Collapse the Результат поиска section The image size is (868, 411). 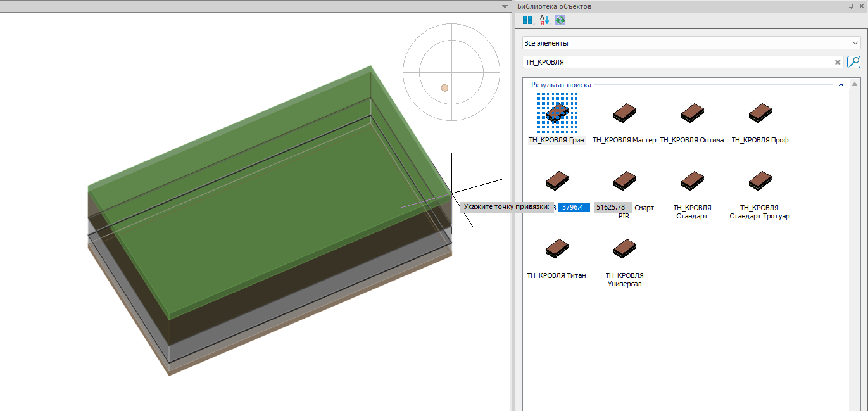point(841,85)
